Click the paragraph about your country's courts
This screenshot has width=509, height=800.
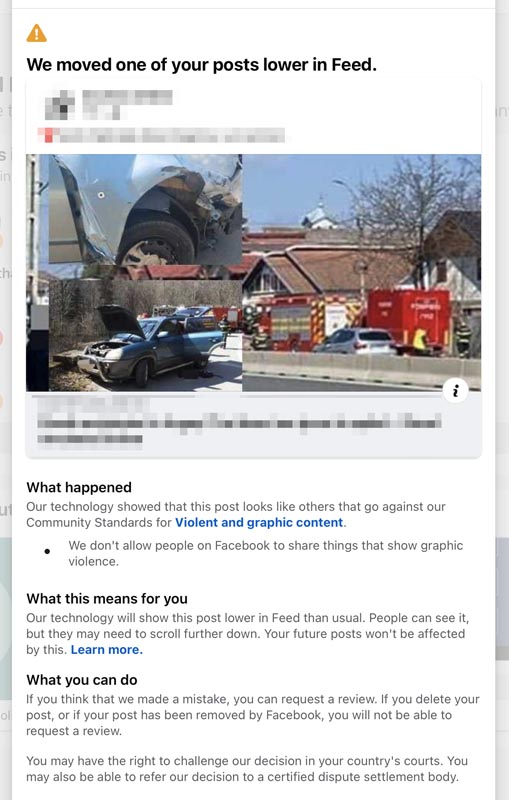coord(247,769)
